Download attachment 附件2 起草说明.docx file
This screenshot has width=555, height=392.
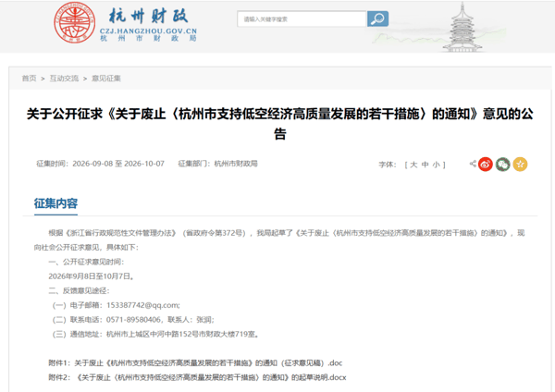point(197,377)
